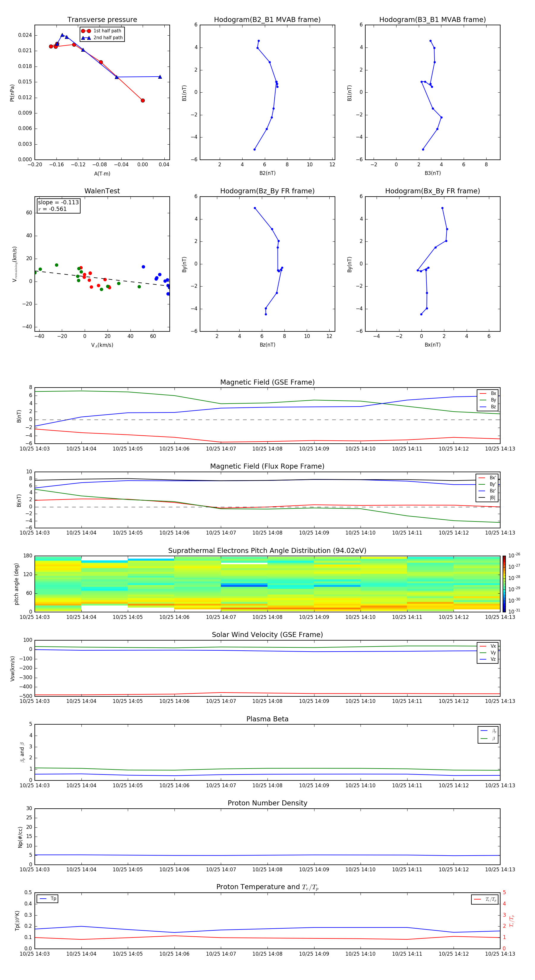The image size is (535, 980).
Task: Click the "r = -0.561" annotation
Action: (x=53, y=209)
